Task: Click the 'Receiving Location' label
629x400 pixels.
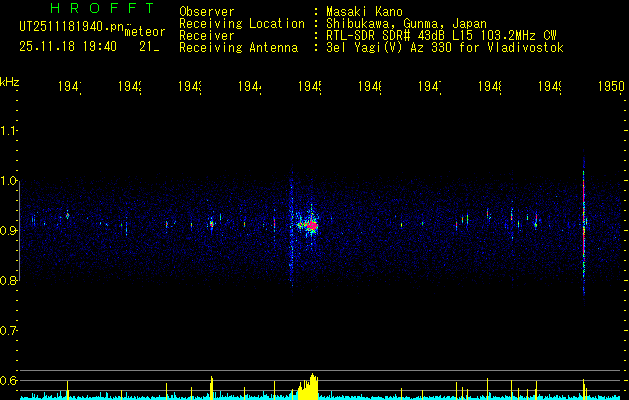Action: [242, 23]
